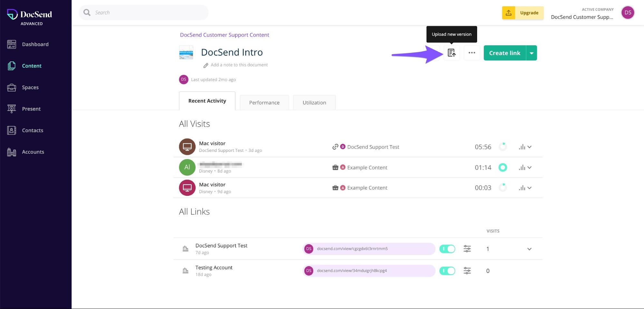Switch to Utilization tab
644x309 pixels.
[x=314, y=103]
